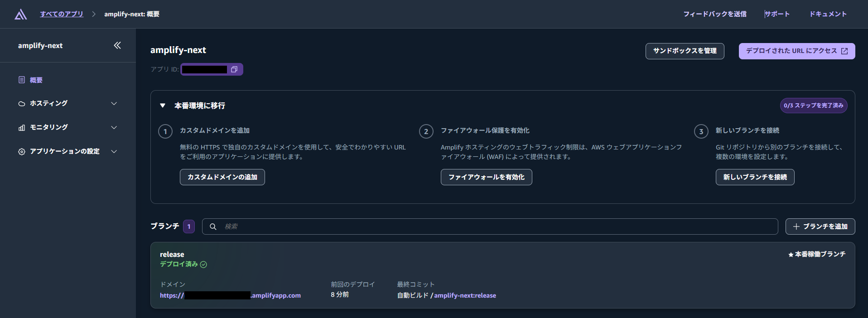Click the モニタリング chart icon

tap(22, 128)
